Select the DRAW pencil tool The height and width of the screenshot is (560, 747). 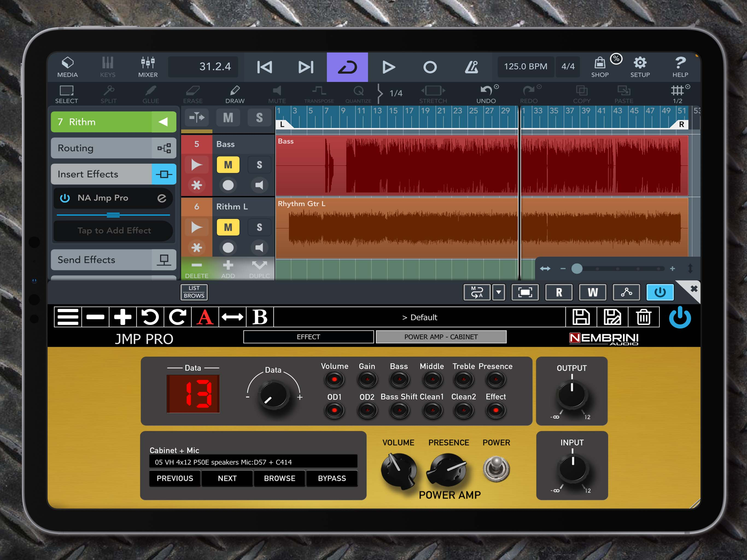(x=235, y=94)
